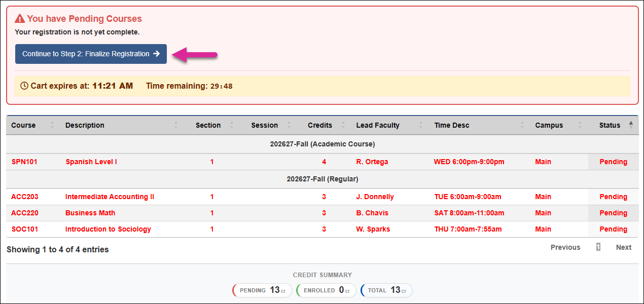The height and width of the screenshot is (304, 644).
Task: Select course code ACC220
Action: [x=25, y=213]
